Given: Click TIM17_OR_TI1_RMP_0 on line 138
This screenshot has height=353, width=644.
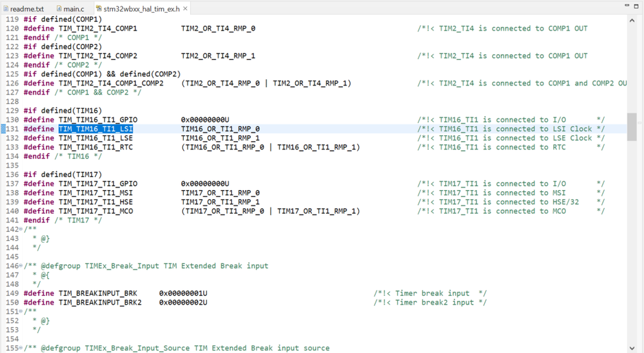Looking at the screenshot, I should click(220, 193).
